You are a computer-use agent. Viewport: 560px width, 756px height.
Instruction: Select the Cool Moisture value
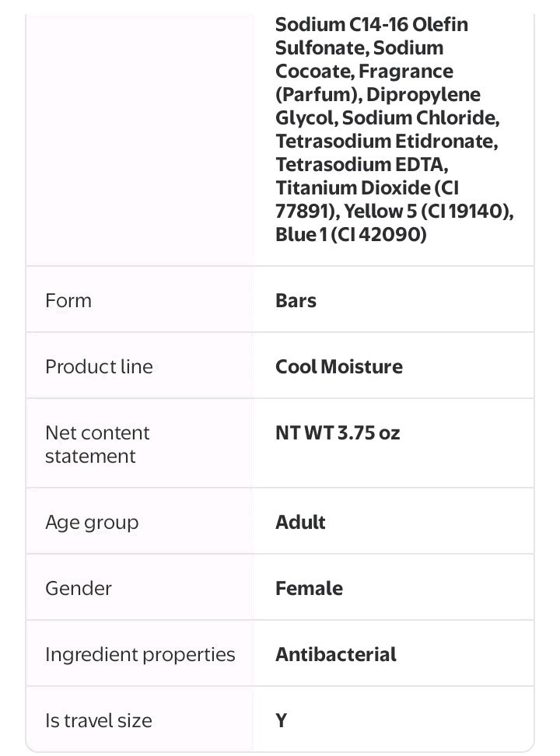(x=338, y=366)
